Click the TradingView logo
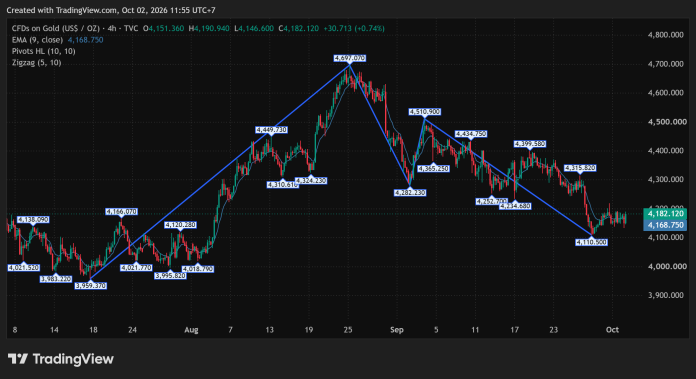The height and width of the screenshot is (379, 696). (61, 359)
